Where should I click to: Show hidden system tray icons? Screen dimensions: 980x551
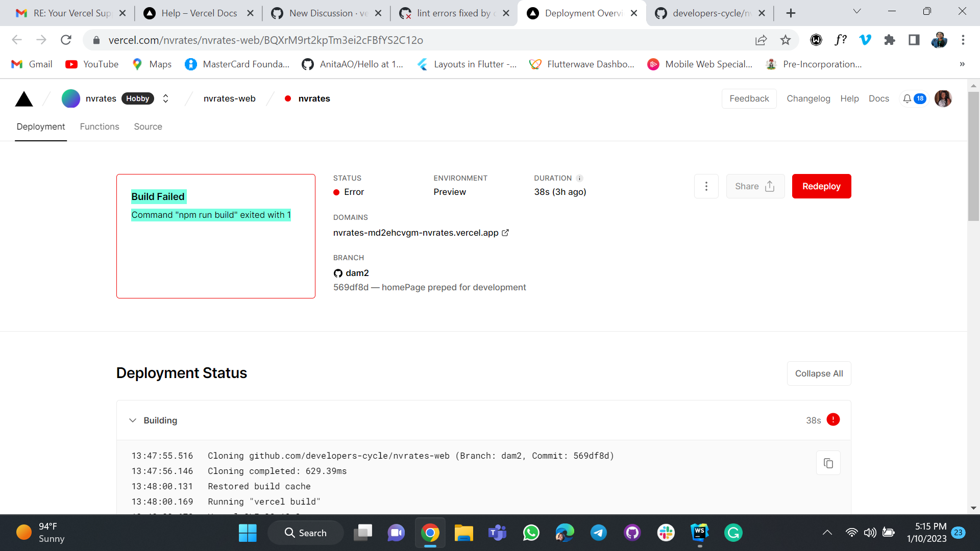point(827,533)
